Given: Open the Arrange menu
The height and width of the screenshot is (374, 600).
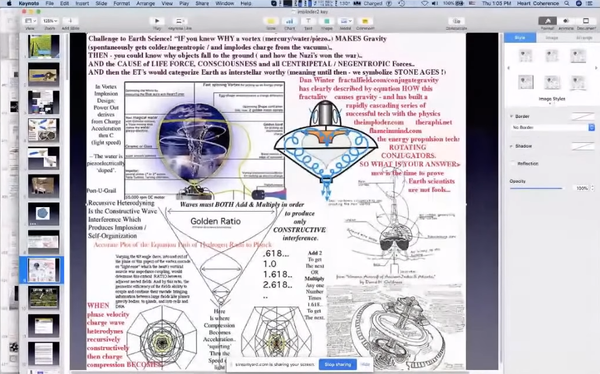Looking at the screenshot, I should 145,3.
